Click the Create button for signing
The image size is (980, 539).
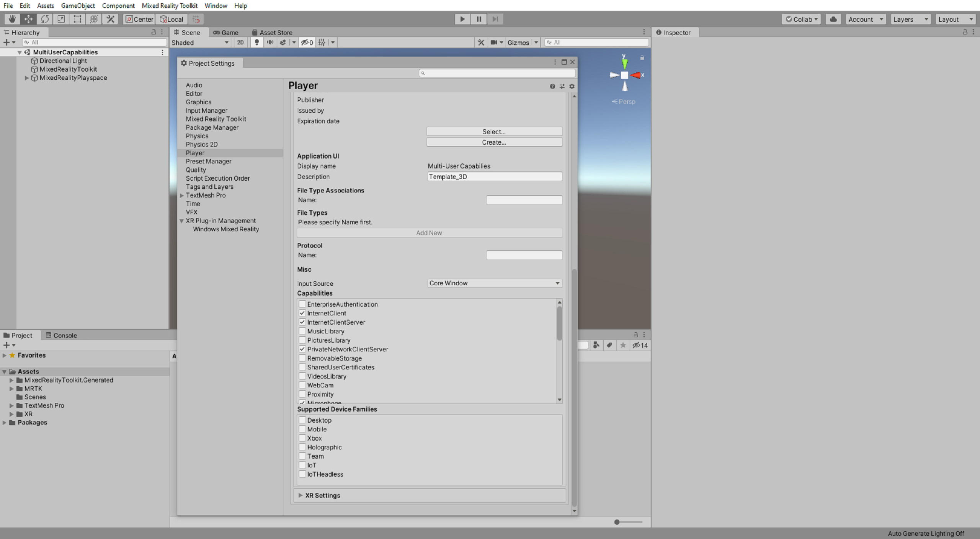(494, 142)
